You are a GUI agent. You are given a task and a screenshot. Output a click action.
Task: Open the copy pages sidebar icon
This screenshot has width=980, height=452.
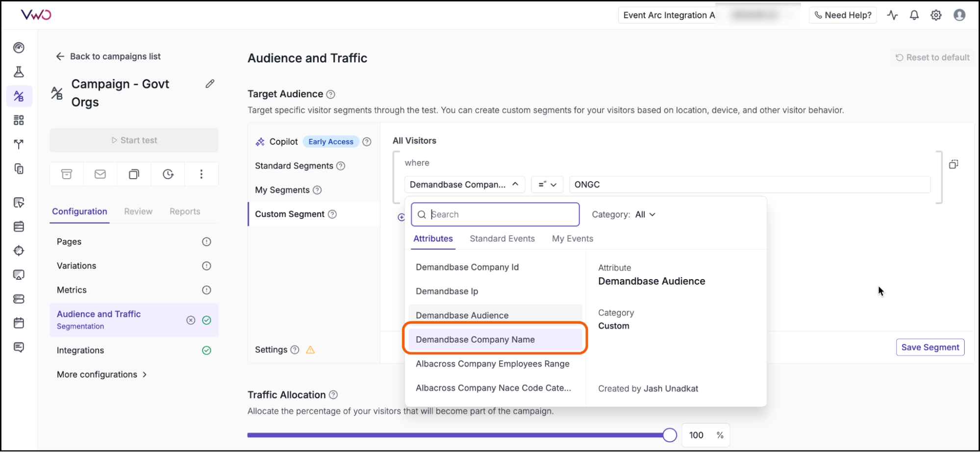point(19,168)
